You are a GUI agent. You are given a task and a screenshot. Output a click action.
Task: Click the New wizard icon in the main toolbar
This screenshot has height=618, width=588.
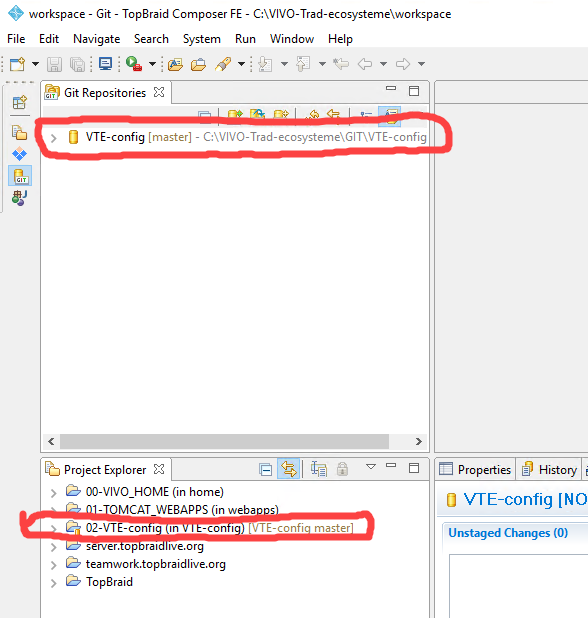[x=17, y=64]
